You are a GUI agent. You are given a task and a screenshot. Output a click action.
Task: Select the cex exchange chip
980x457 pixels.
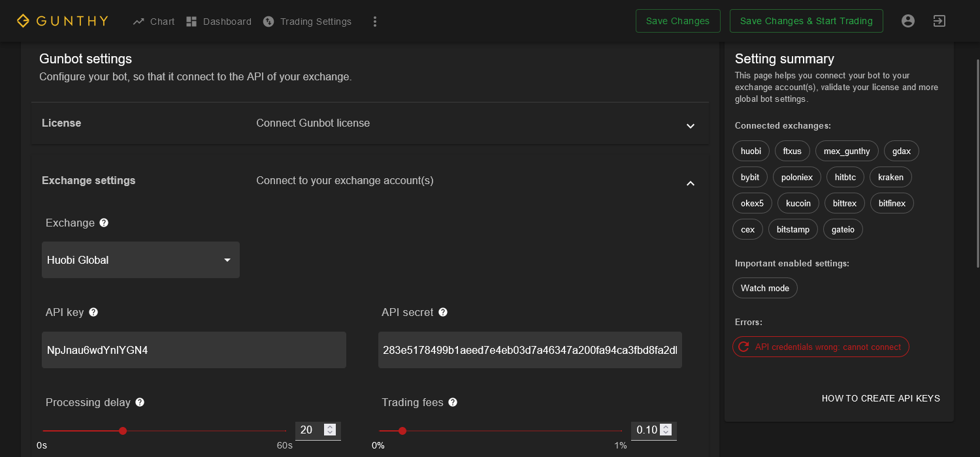(x=747, y=229)
